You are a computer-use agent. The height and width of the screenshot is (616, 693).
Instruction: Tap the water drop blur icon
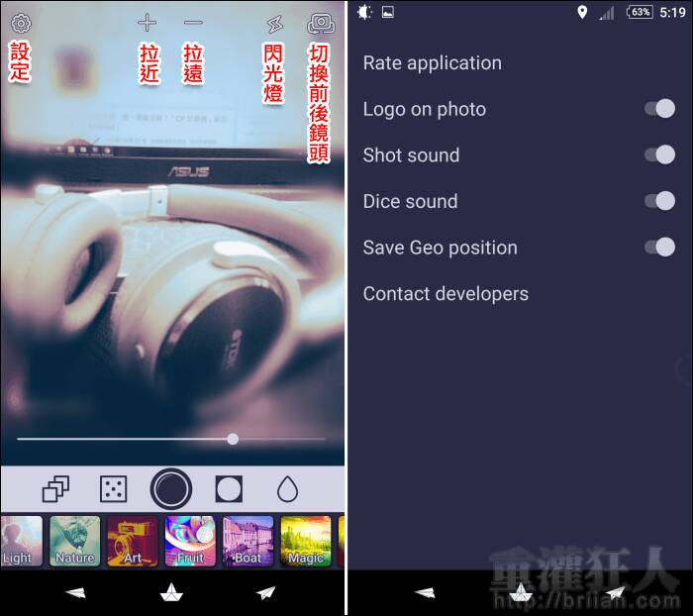tap(287, 489)
